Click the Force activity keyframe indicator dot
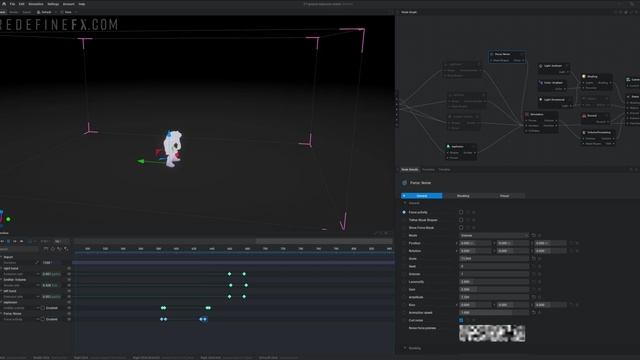Viewport: 640px width, 360px height. point(404,212)
